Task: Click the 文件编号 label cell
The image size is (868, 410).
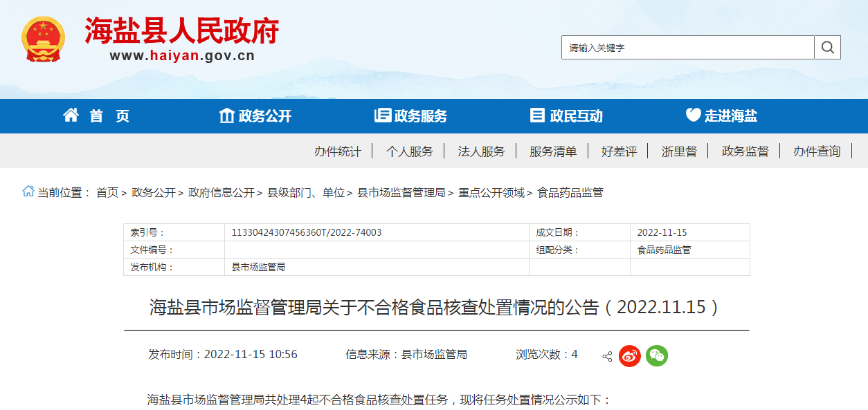Action: (x=174, y=250)
